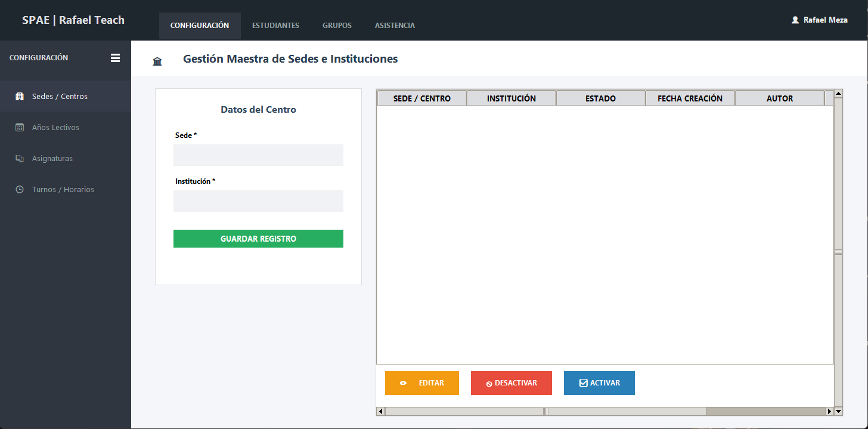Go to the ASISTENCIA tab
The width and height of the screenshot is (868, 429).
pyautogui.click(x=395, y=26)
